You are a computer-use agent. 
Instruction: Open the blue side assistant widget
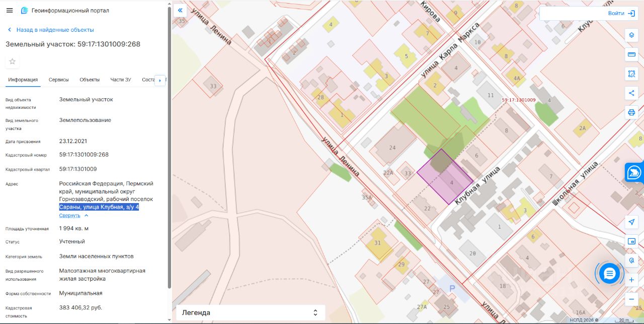coord(634,173)
